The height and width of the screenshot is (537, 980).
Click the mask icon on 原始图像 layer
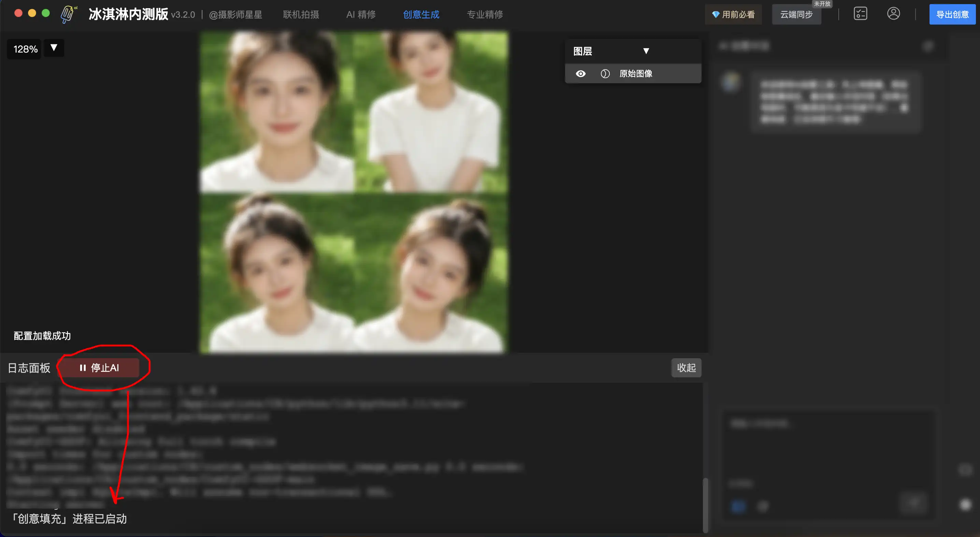[605, 73]
